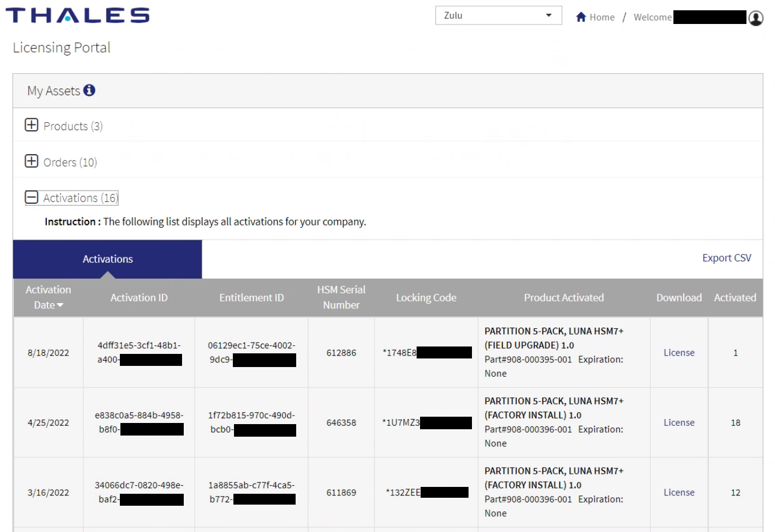
Task: Click activated count 1 for 612886
Action: pos(736,353)
